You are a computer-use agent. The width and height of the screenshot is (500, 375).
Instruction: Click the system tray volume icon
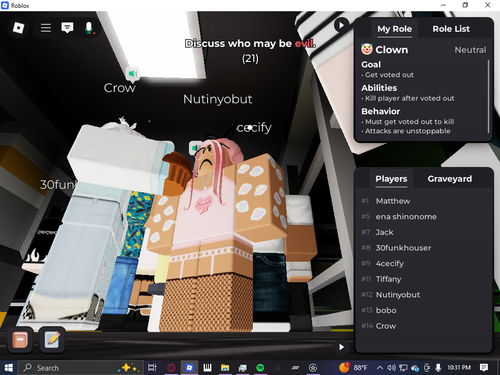pos(391,368)
